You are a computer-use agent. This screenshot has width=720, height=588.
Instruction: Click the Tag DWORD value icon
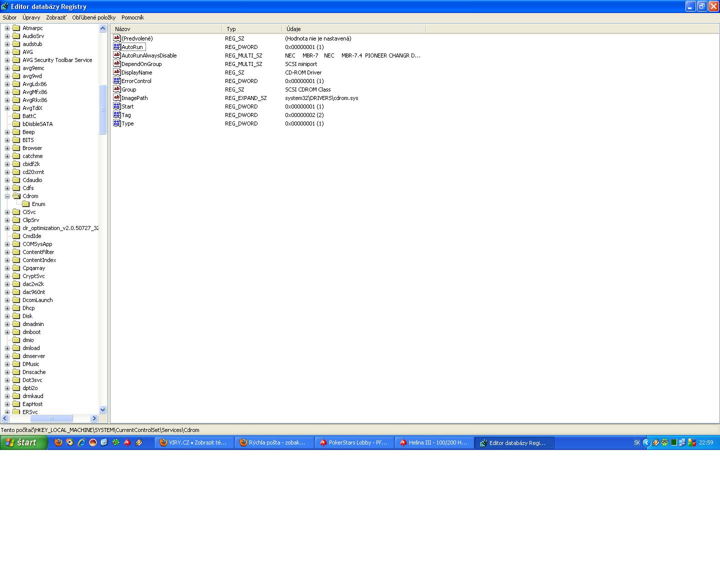[117, 115]
